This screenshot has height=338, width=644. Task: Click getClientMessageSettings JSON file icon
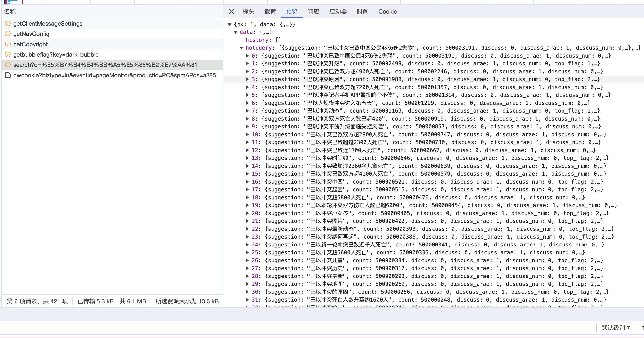click(x=8, y=23)
